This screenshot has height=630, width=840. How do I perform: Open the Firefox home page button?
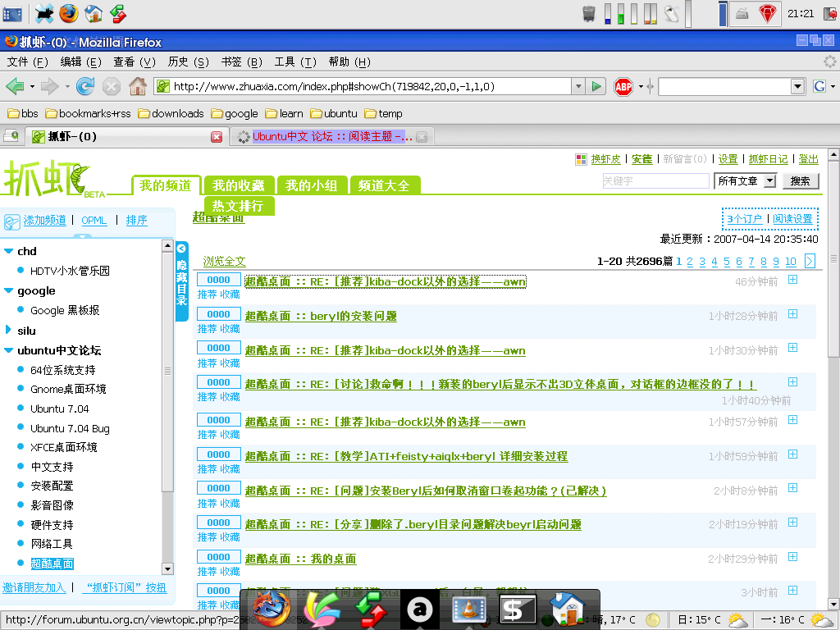click(x=138, y=85)
